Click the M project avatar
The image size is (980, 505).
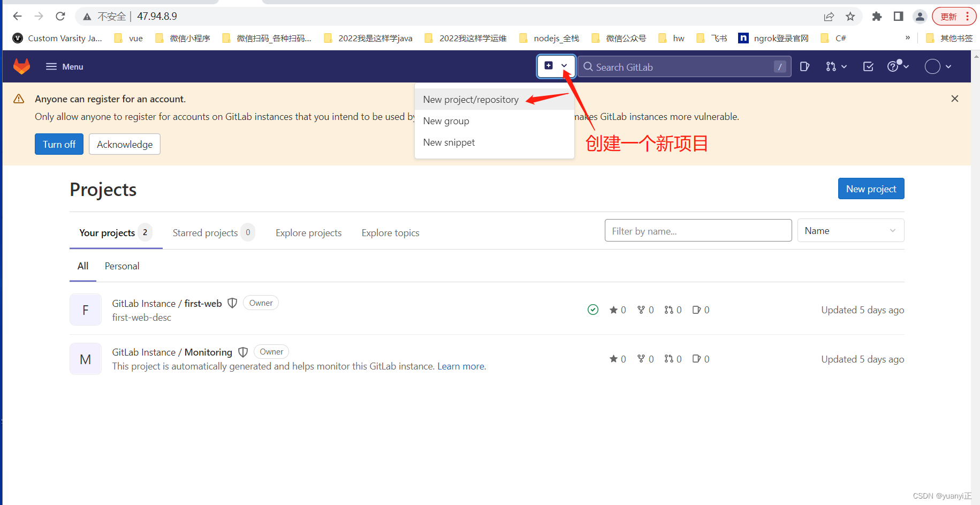pyautogui.click(x=86, y=359)
